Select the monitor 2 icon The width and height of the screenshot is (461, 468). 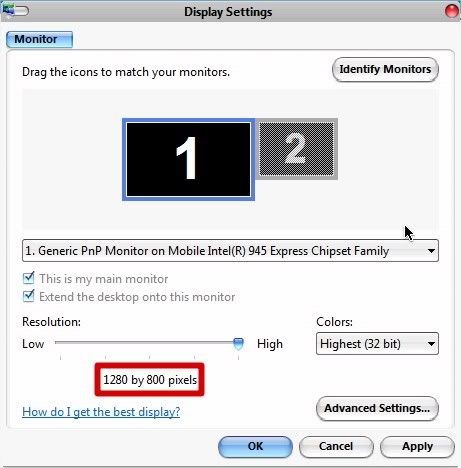296,149
